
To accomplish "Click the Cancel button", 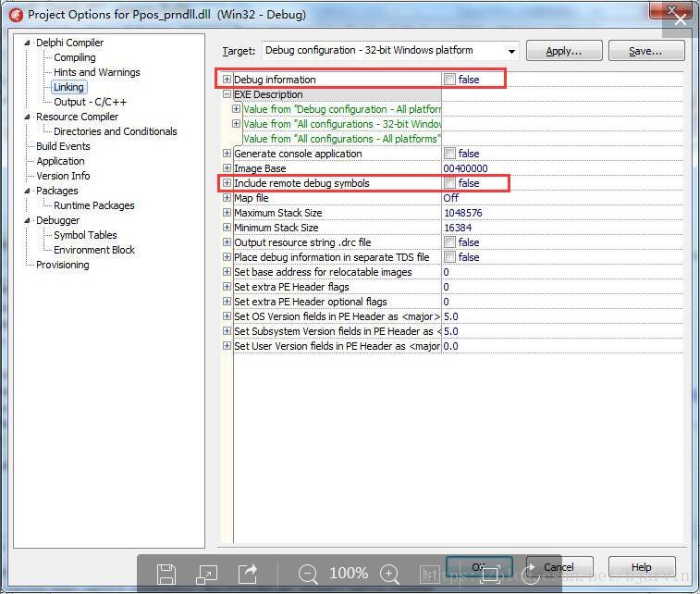I will 559,567.
